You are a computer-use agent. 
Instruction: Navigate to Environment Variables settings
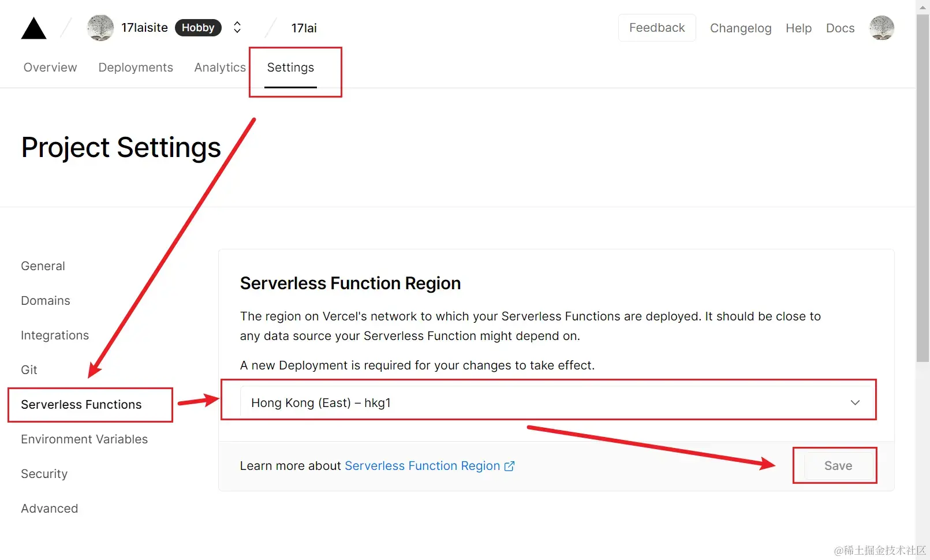point(84,439)
